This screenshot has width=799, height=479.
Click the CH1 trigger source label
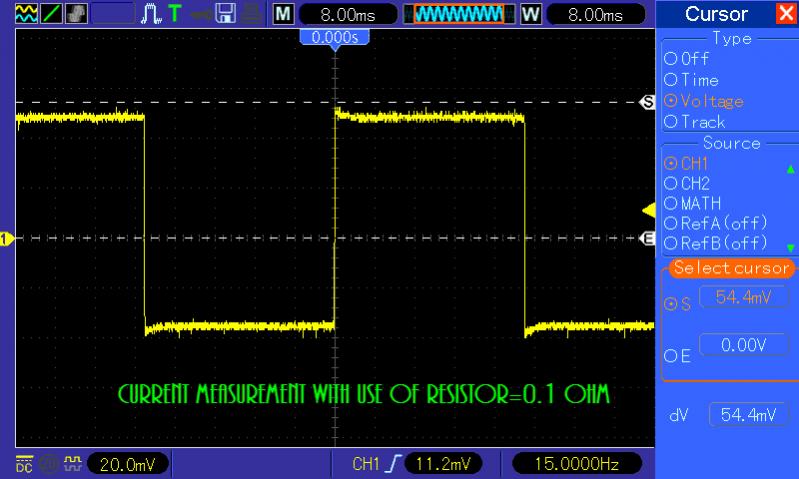click(x=366, y=464)
